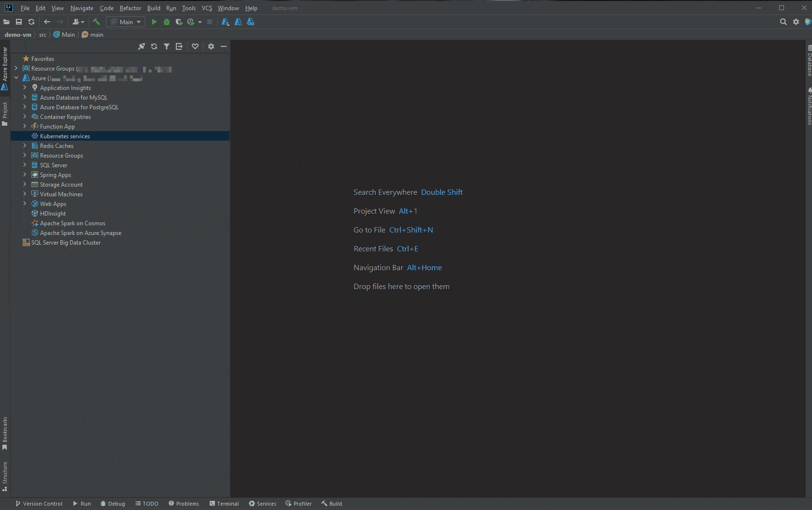Click the funnel filter icon in Azure Explorer
The width and height of the screenshot is (812, 510).
pyautogui.click(x=167, y=46)
